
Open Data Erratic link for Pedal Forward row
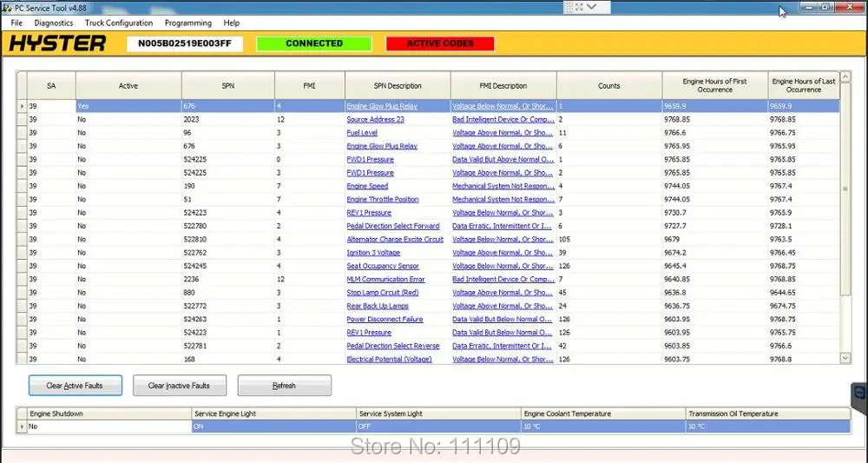click(502, 226)
